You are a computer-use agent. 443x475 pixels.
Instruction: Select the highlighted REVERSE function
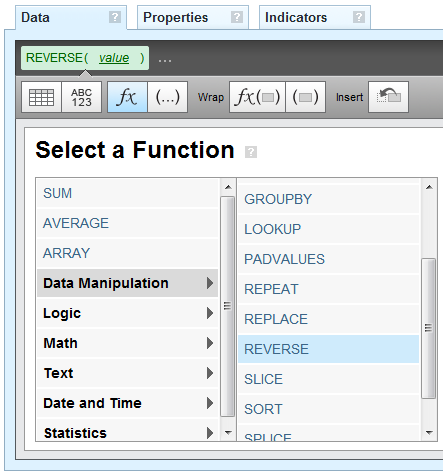328,349
